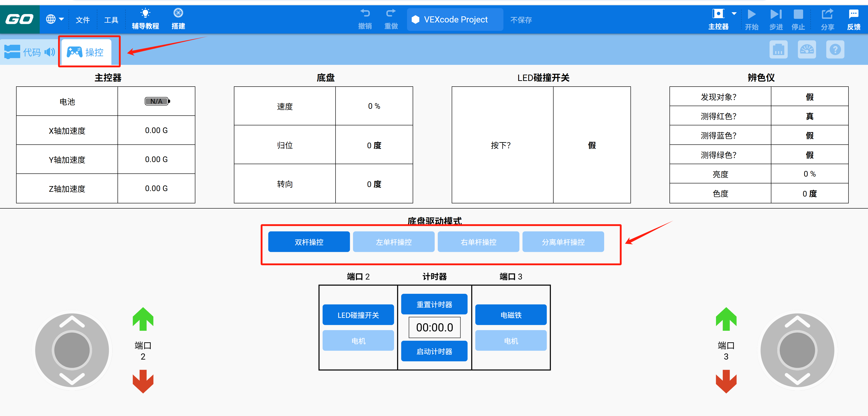Image resolution: width=868 pixels, height=416 pixels.
Task: Click the 转向 row label
Action: click(x=285, y=184)
